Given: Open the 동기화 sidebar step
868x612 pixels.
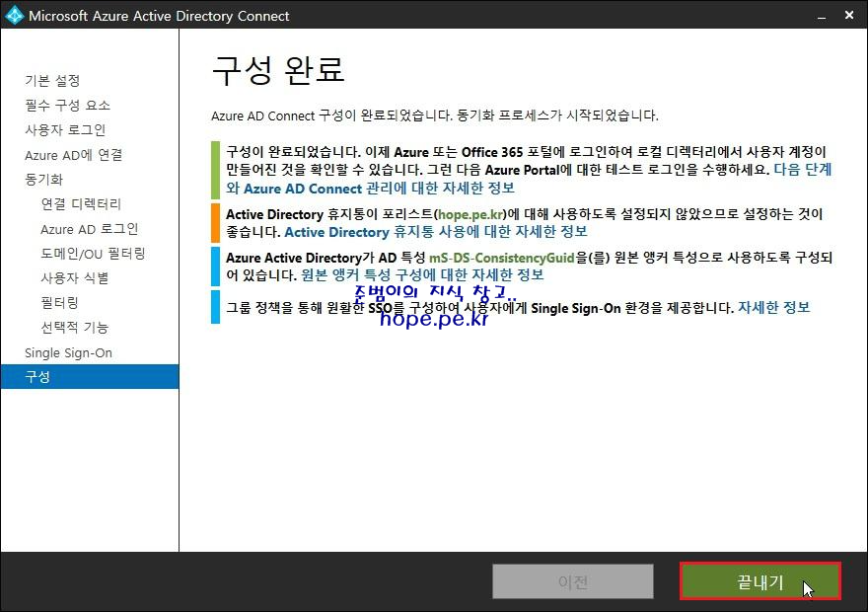Looking at the screenshot, I should click(43, 180).
